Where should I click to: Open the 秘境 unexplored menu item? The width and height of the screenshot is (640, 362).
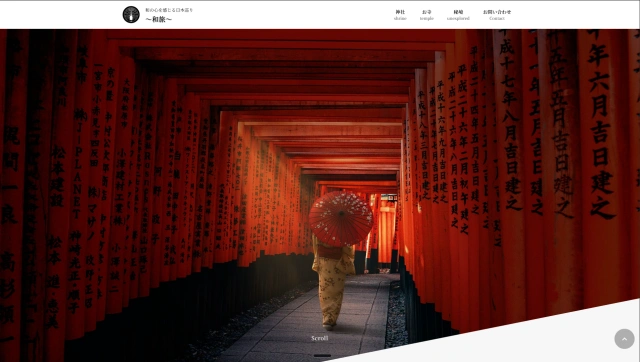(x=458, y=15)
